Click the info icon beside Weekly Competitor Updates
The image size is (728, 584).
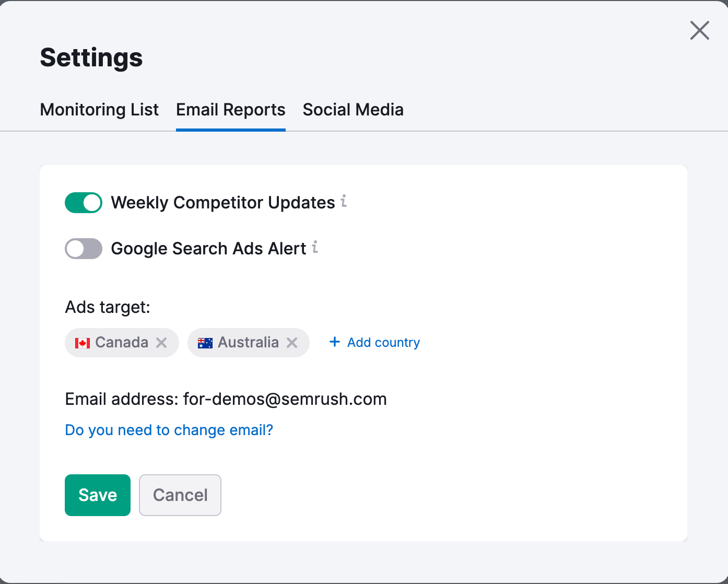tap(344, 202)
